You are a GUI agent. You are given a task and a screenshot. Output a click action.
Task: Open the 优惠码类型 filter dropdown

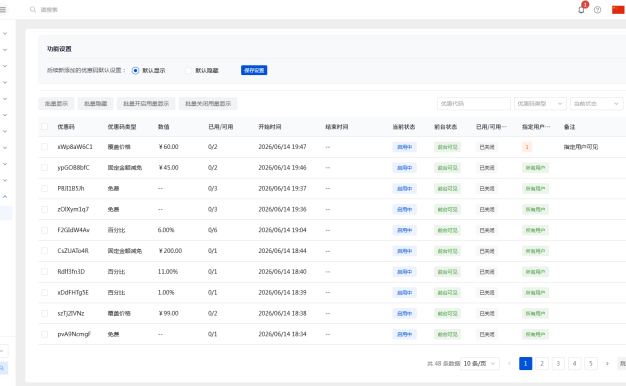coord(540,103)
